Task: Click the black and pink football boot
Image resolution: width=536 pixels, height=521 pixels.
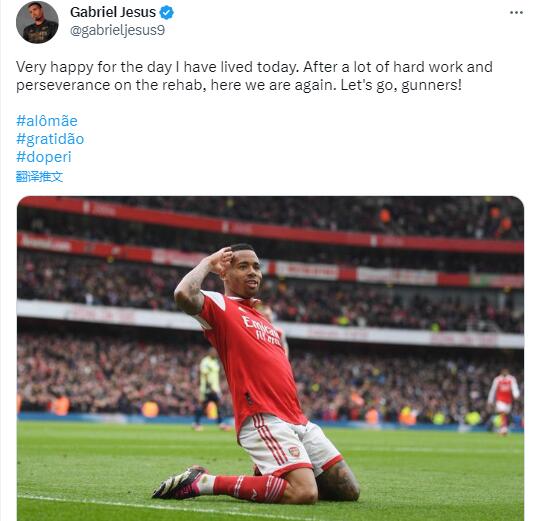Action: [x=180, y=482]
